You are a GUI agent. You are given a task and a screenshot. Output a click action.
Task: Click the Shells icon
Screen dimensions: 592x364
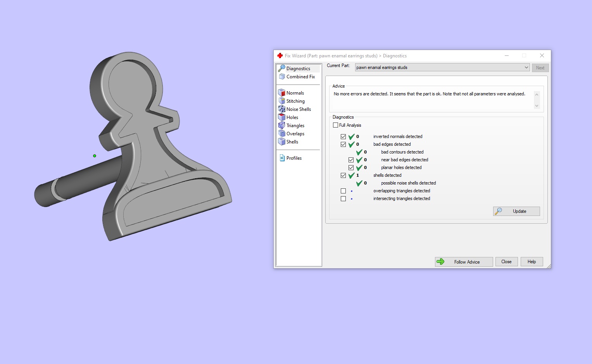click(282, 142)
